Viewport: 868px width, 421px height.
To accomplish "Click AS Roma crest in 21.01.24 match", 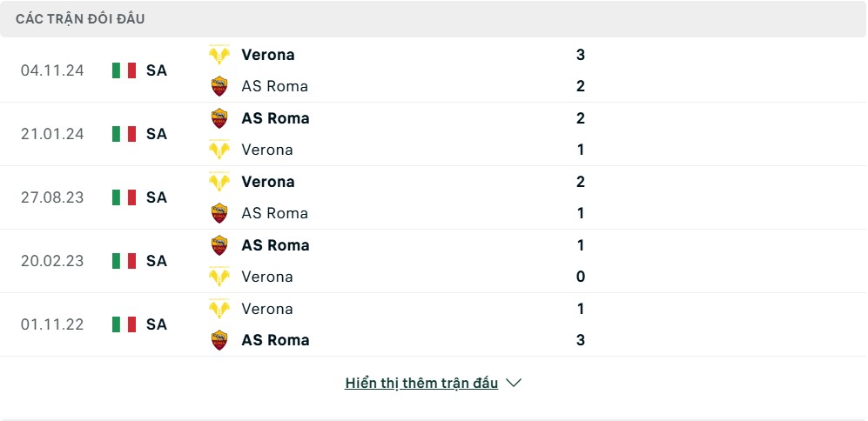I will click(219, 118).
